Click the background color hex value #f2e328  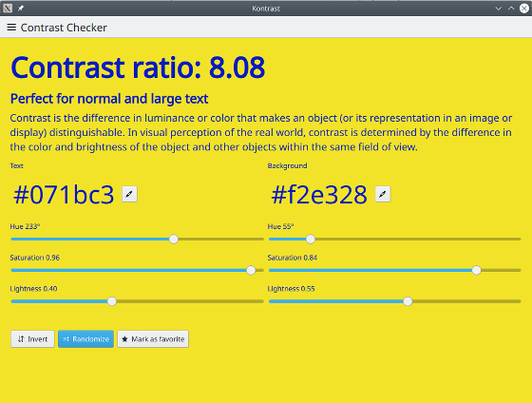319,195
